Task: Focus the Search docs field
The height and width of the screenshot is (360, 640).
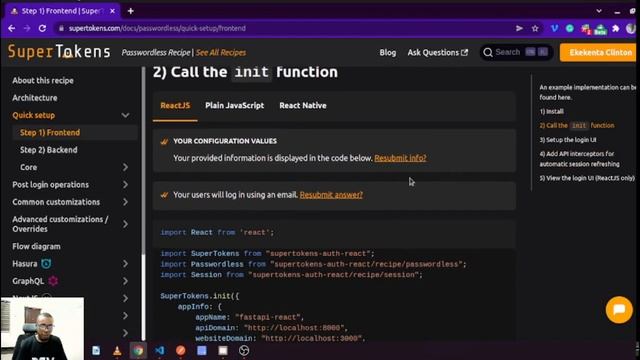Action: [x=516, y=52]
